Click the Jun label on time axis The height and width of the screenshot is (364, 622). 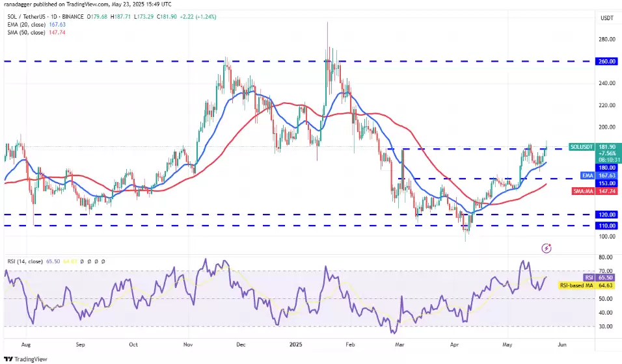(562, 344)
